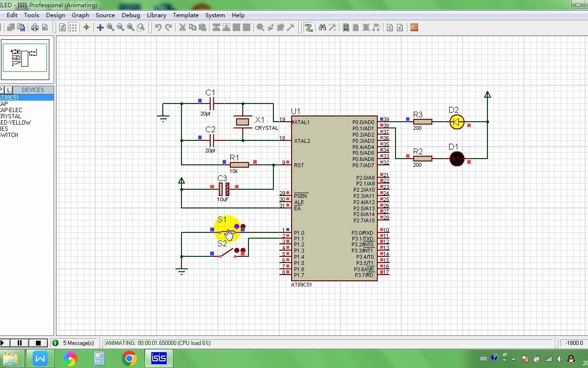The image size is (588, 368).
Task: Select LED-YELLOW in the devices list
Action: pyautogui.click(x=15, y=123)
